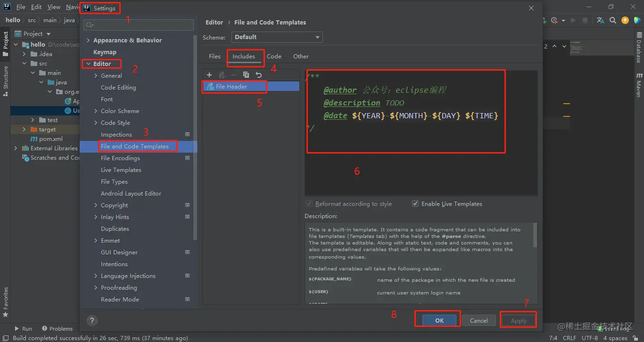Image resolution: width=644 pixels, height=342 pixels.
Task: Click the 4 spaces indent status entry
Action: pyautogui.click(x=615, y=338)
